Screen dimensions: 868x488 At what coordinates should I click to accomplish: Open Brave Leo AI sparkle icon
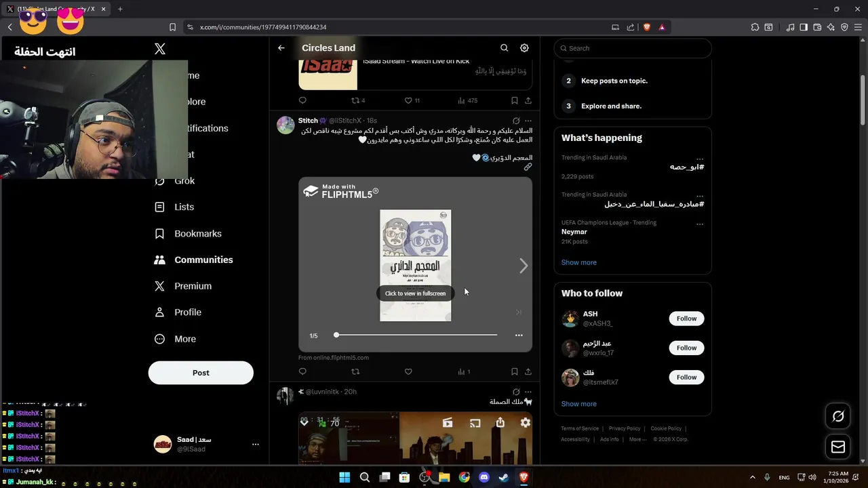831,27
